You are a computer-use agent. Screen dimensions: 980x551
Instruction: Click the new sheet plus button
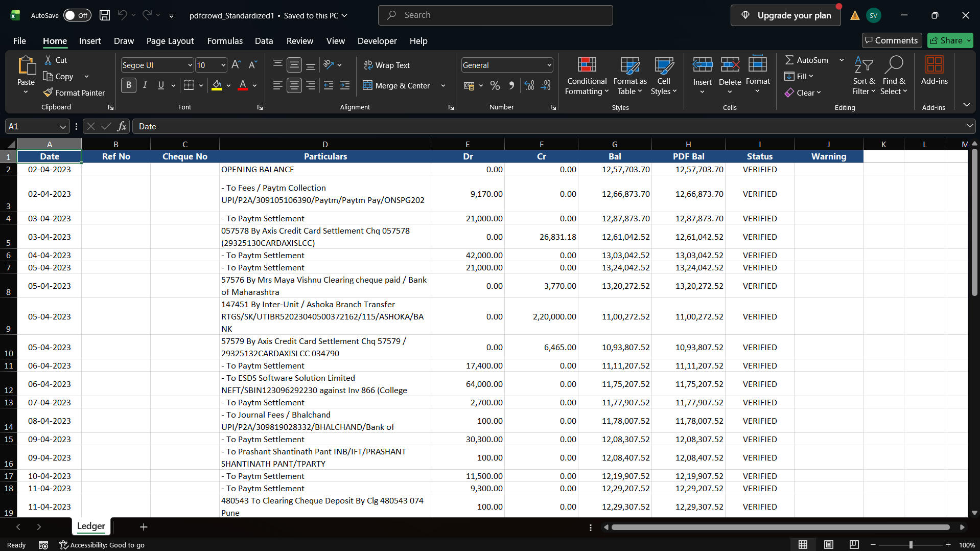pos(144,527)
